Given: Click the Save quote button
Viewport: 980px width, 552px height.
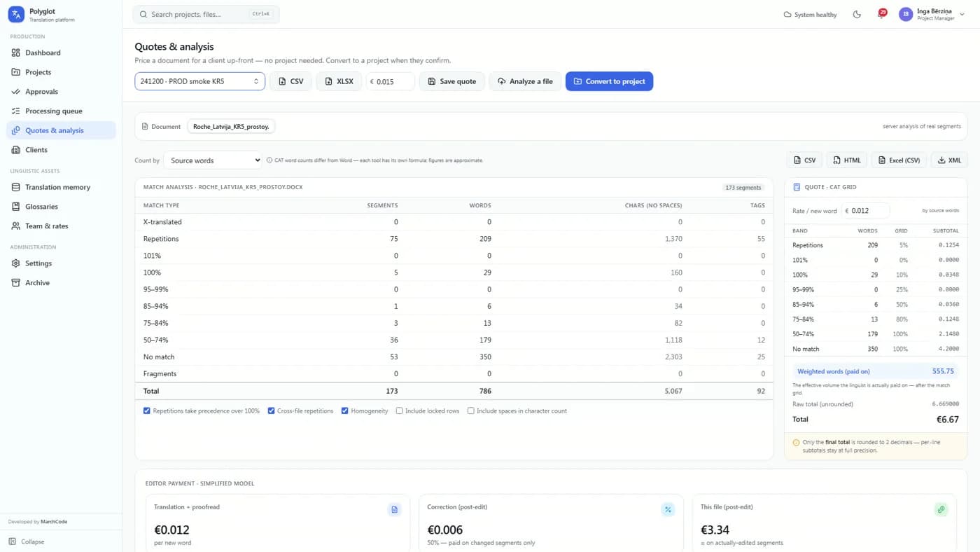Looking at the screenshot, I should pyautogui.click(x=451, y=81).
